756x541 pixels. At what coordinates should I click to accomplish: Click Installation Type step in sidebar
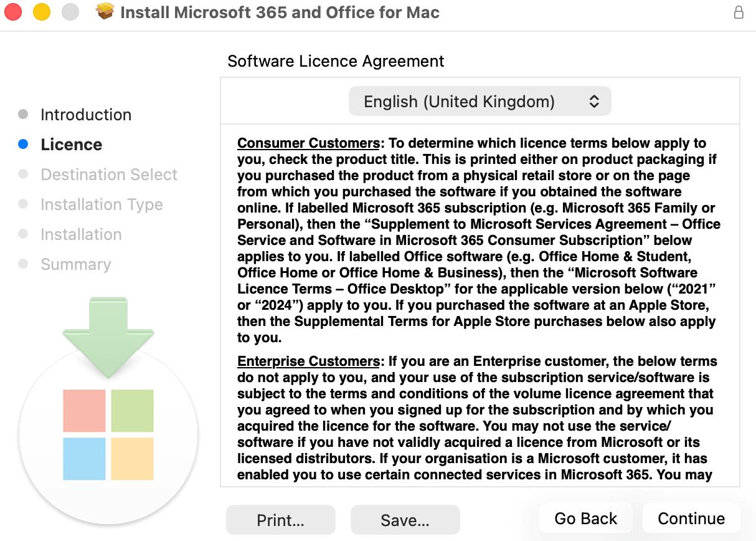102,204
